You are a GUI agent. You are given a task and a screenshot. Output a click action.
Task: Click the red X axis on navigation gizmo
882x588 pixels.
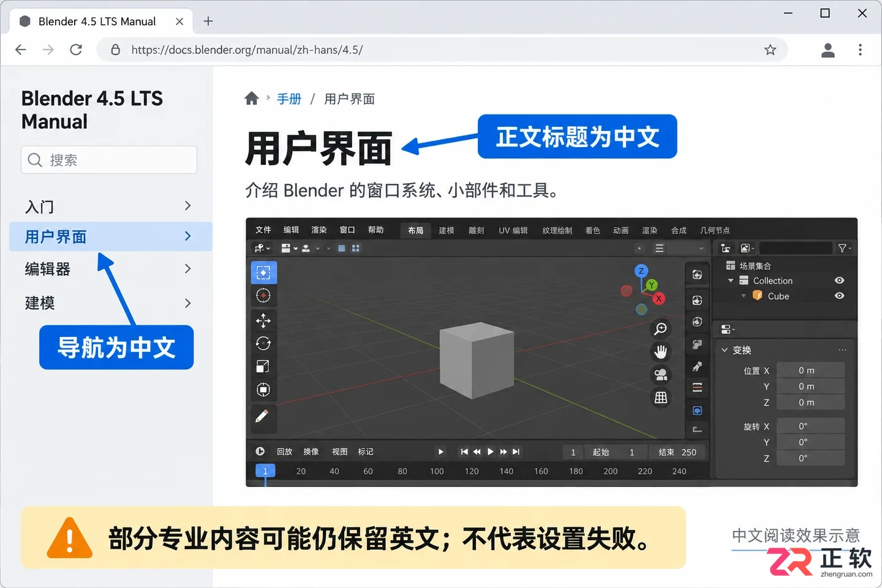[658, 298]
